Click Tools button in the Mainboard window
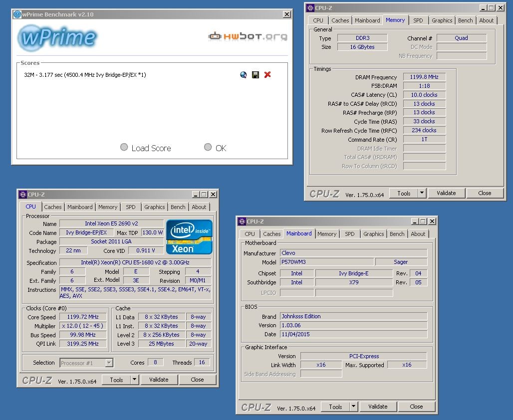Viewport: 513px width, 420px height. click(x=335, y=407)
